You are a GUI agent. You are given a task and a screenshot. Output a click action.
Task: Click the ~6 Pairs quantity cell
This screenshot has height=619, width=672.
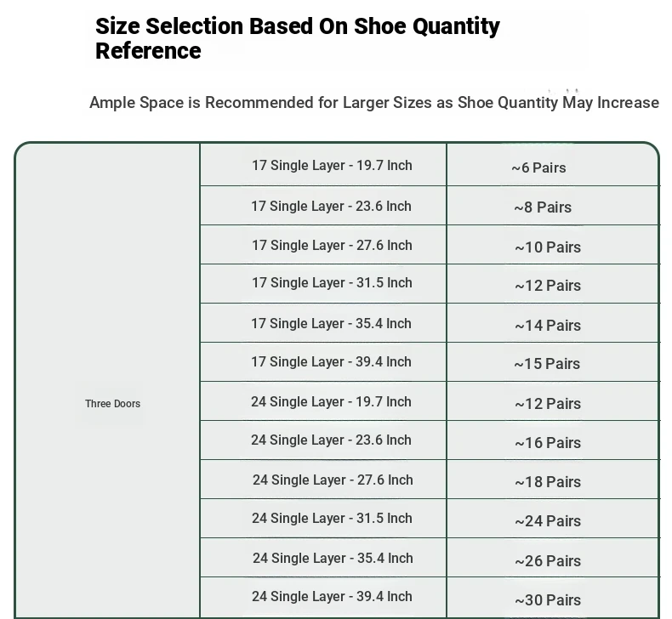pos(552,165)
